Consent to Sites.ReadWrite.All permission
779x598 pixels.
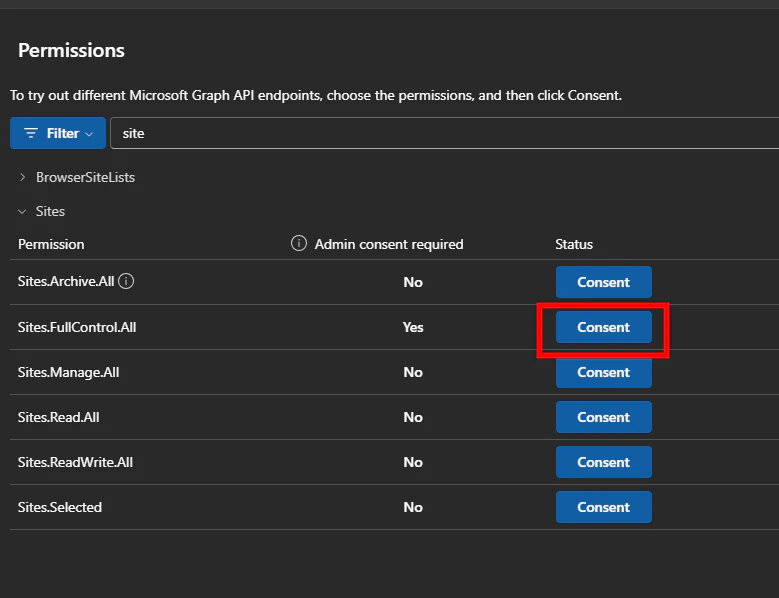click(604, 462)
